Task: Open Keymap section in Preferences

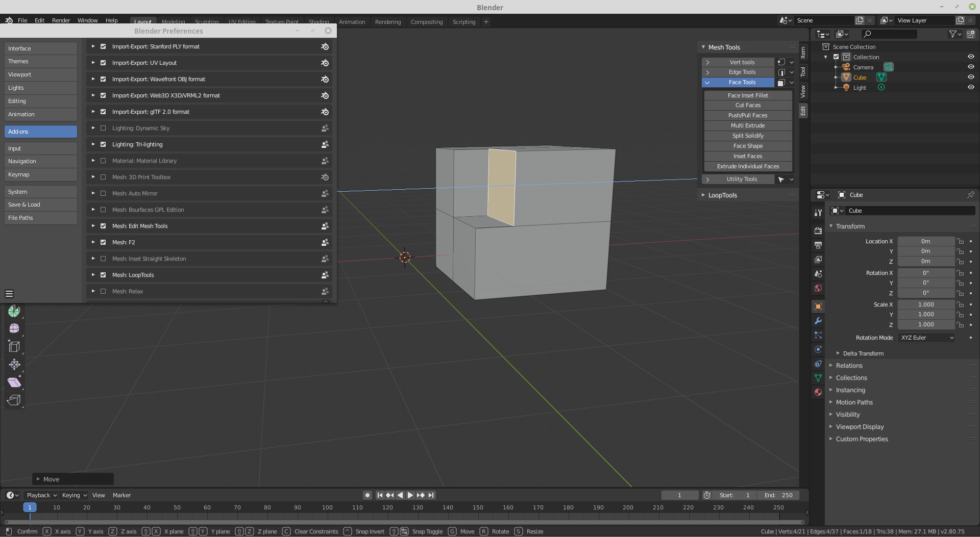Action: [x=41, y=174]
